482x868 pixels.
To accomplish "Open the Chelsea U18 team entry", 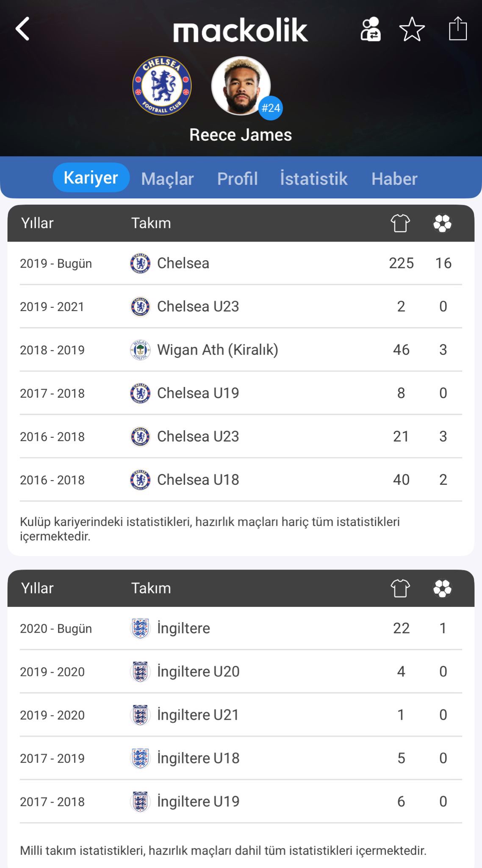I will (x=198, y=480).
